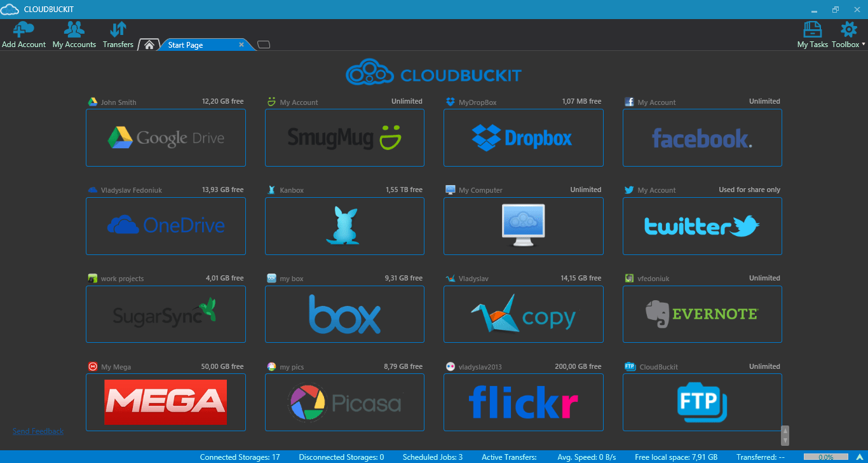Open the Copy storage tile
868x463 pixels.
(x=524, y=314)
